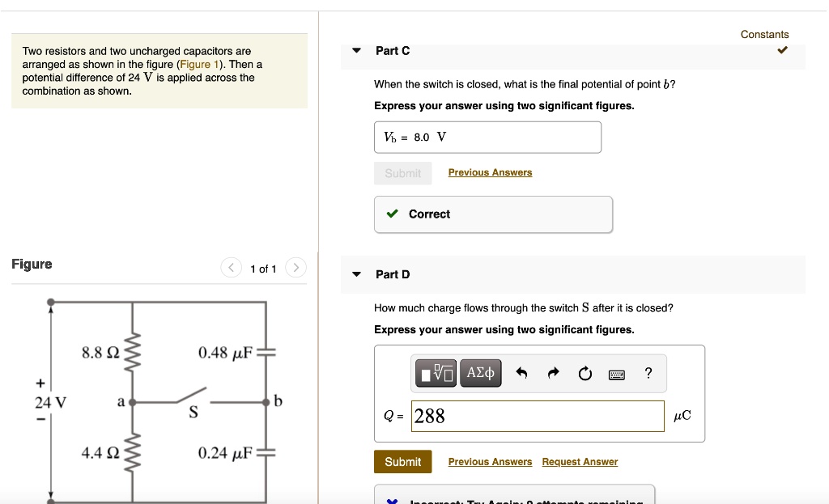Viewport: 829px width, 504px height.
Task: Click the Q answer input field
Action: click(537, 416)
